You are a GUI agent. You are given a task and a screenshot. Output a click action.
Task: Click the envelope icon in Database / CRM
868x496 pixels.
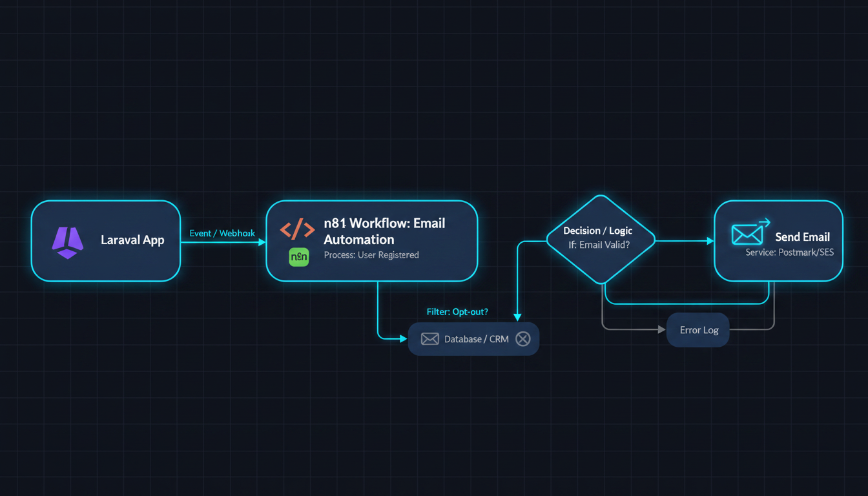coord(429,339)
